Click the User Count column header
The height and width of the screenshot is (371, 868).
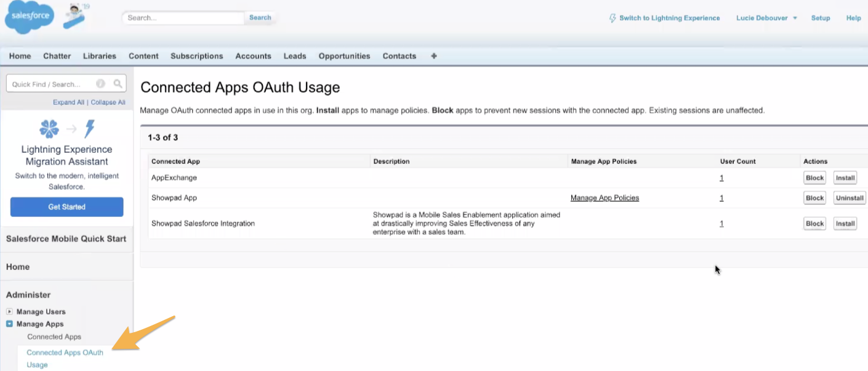tap(738, 161)
